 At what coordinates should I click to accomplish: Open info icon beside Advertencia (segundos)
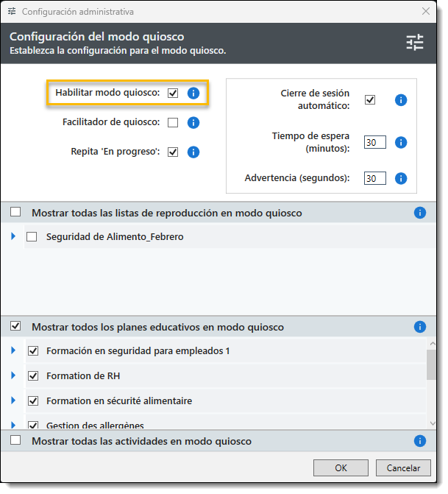pyautogui.click(x=401, y=178)
